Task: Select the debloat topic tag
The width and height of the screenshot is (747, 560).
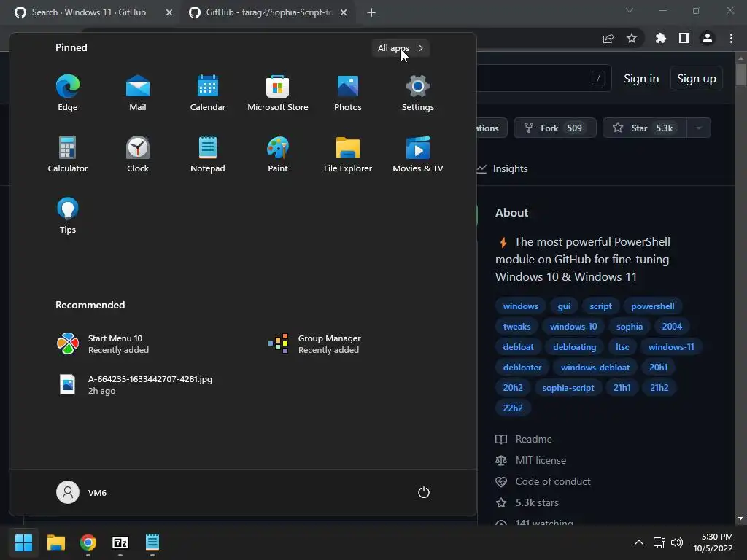Action: (x=519, y=347)
